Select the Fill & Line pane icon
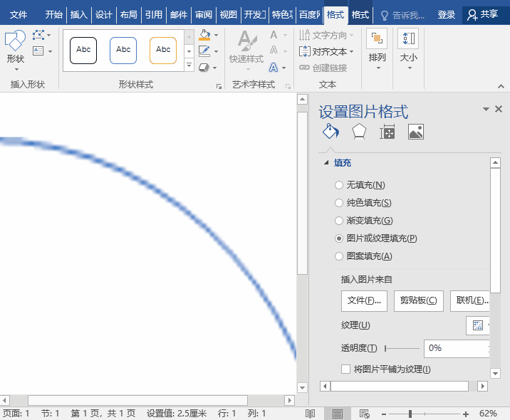The image size is (510, 420). 331,132
